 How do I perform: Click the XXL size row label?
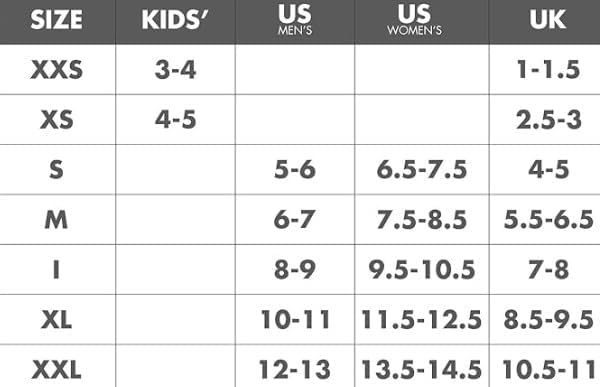point(57,370)
